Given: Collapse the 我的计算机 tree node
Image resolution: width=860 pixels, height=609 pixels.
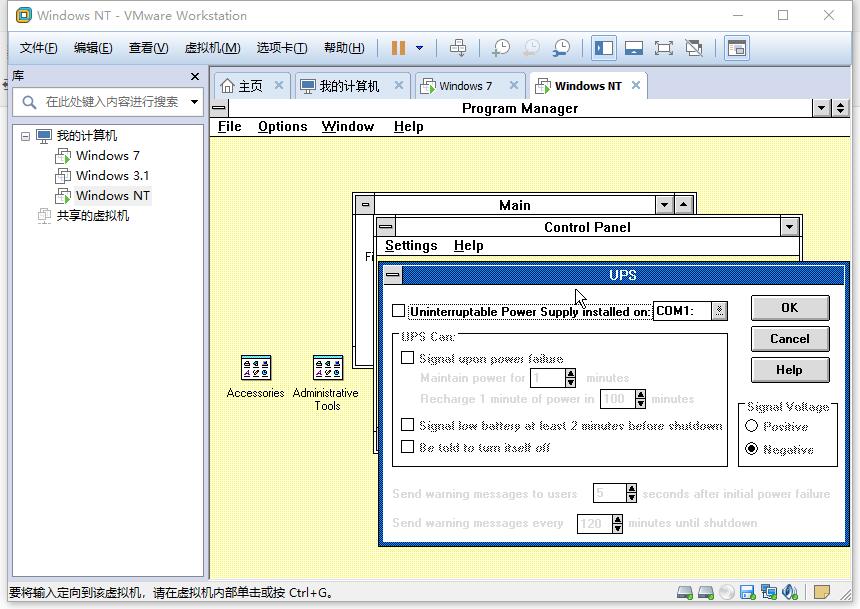Looking at the screenshot, I should 25,136.
